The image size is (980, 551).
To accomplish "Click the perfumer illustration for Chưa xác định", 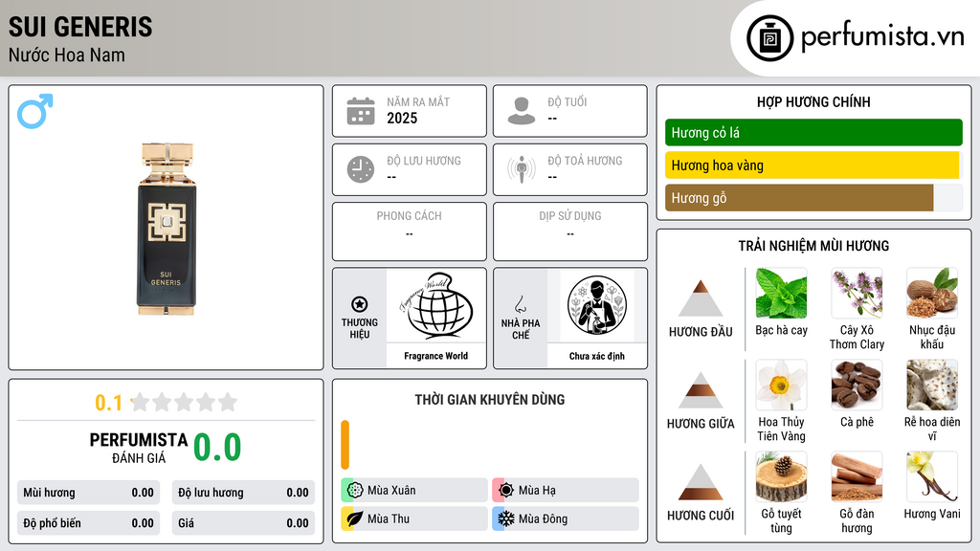I will [x=597, y=305].
